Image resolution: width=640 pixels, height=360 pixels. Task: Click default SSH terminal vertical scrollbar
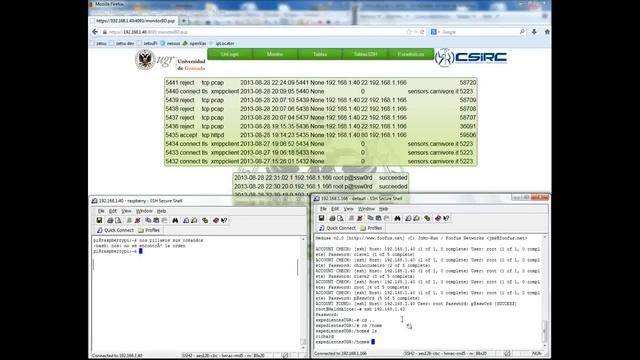544,291
